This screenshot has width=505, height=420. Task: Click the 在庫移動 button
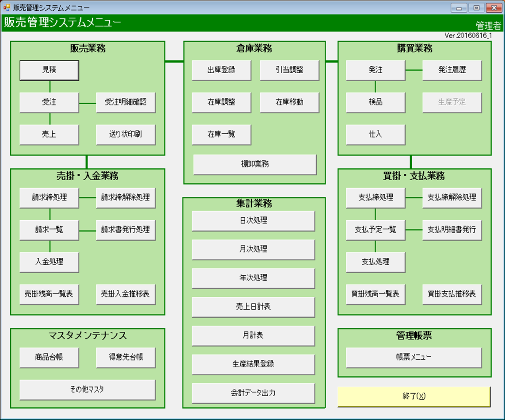pyautogui.click(x=290, y=102)
